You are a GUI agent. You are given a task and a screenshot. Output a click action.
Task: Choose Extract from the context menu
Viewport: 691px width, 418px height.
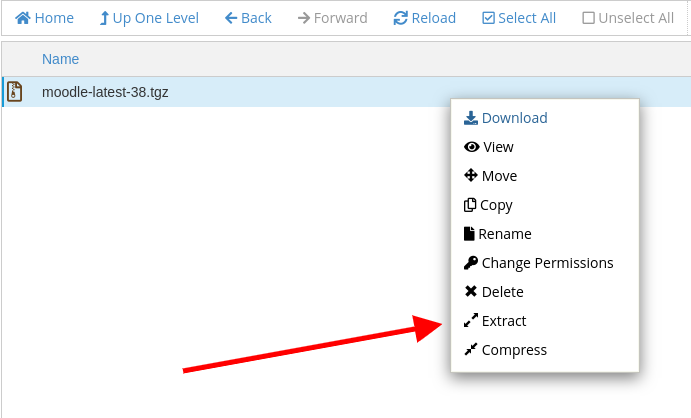pos(503,321)
